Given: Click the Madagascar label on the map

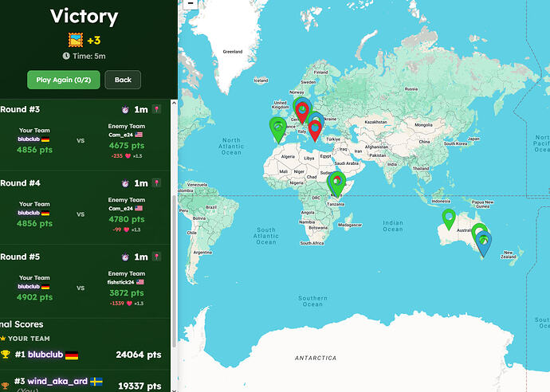Looking at the screenshot, I should point(350,225).
